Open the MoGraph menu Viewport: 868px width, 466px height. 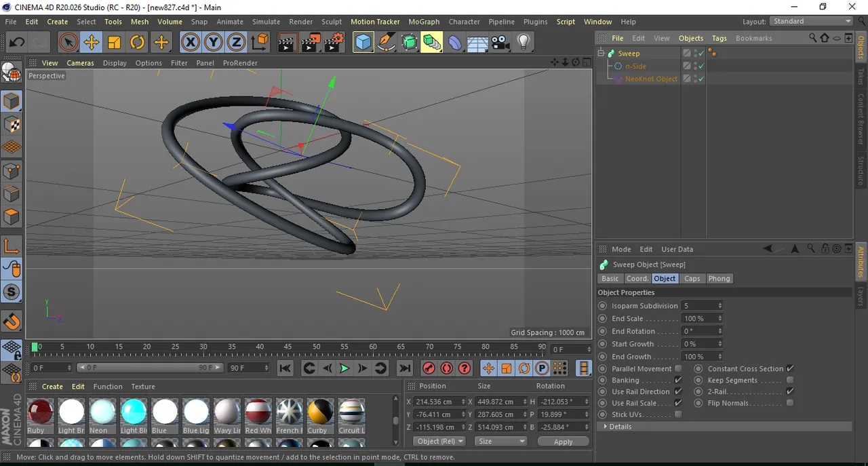pyautogui.click(x=424, y=22)
